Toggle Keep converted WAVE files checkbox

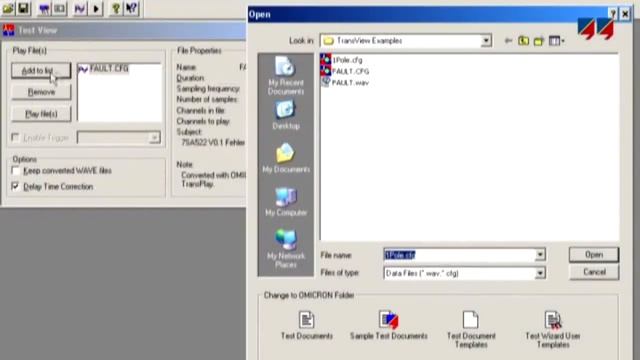point(16,171)
